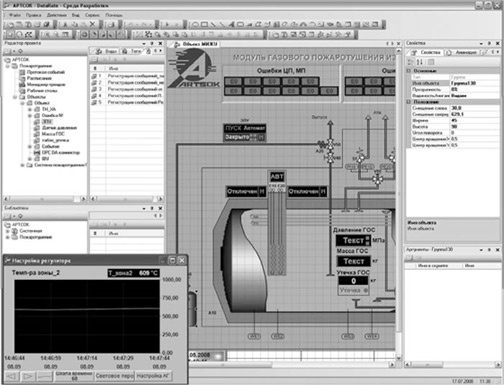Click the ARTSOK logo on the mnemonic scheme

tap(194, 69)
